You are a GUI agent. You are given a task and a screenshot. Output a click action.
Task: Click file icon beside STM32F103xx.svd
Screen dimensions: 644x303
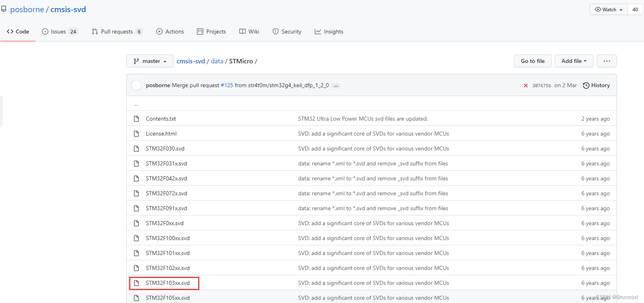click(136, 283)
